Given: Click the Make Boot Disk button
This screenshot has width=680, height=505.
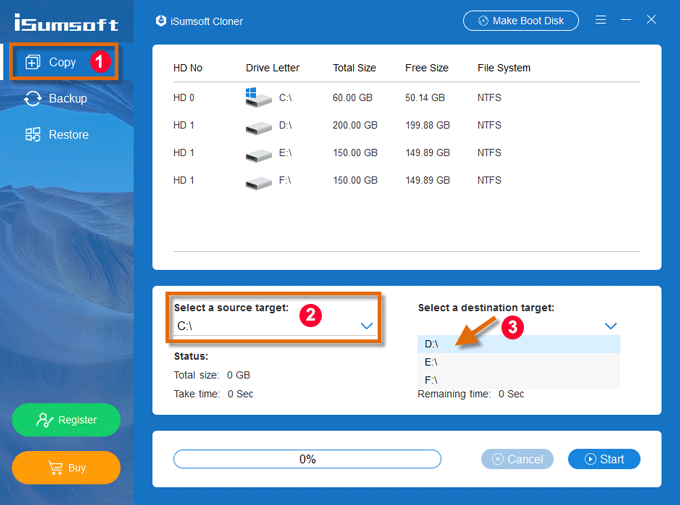Looking at the screenshot, I should point(521,20).
